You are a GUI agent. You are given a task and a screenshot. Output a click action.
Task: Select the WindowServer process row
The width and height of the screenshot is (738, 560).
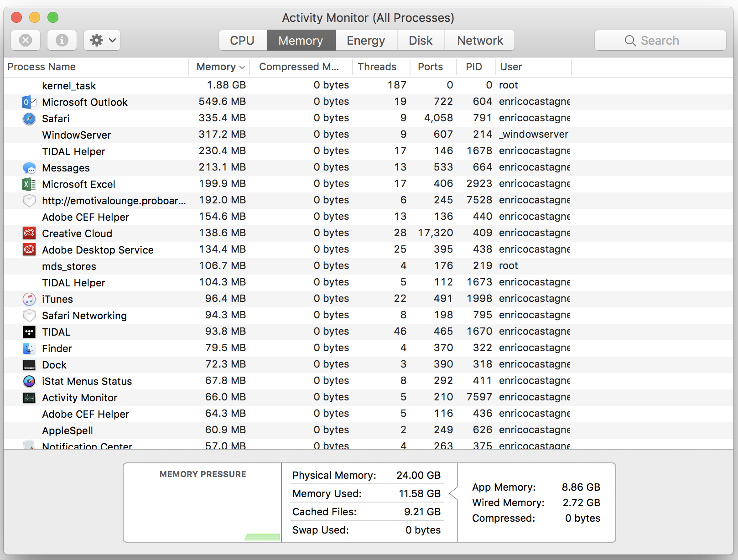point(369,135)
